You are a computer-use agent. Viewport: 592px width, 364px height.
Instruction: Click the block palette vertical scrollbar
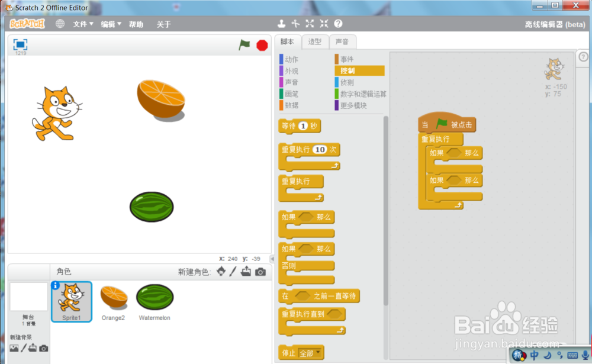(386, 211)
